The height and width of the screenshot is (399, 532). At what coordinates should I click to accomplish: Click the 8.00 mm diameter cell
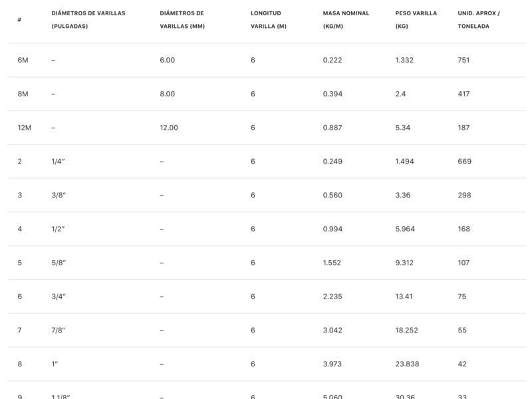pos(167,94)
